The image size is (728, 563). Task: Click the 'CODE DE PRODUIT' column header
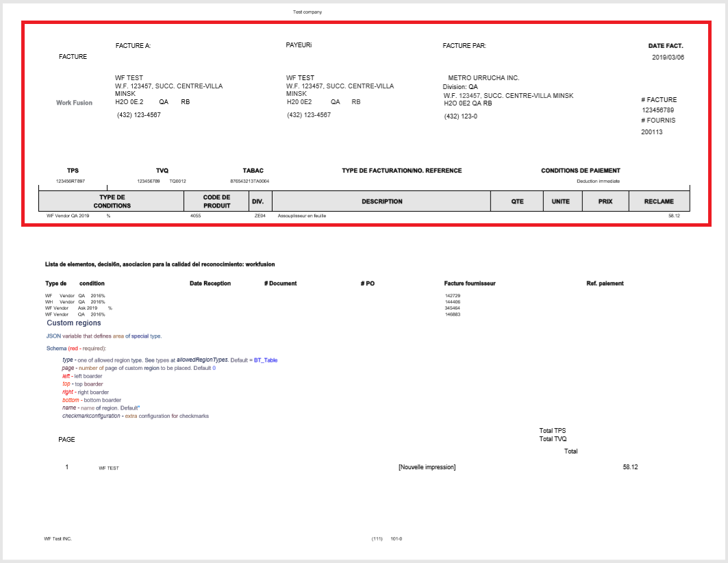216,201
